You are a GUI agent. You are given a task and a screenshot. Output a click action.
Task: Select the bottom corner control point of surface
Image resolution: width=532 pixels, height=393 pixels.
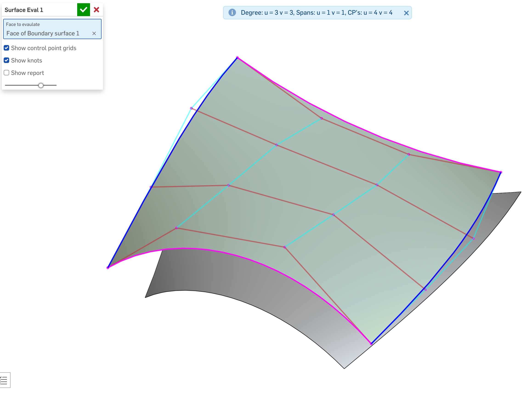[371, 344]
